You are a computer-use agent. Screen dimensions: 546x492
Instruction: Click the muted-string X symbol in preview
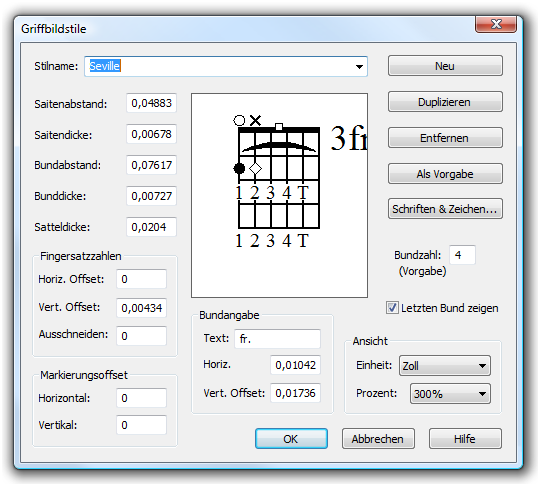(255, 120)
